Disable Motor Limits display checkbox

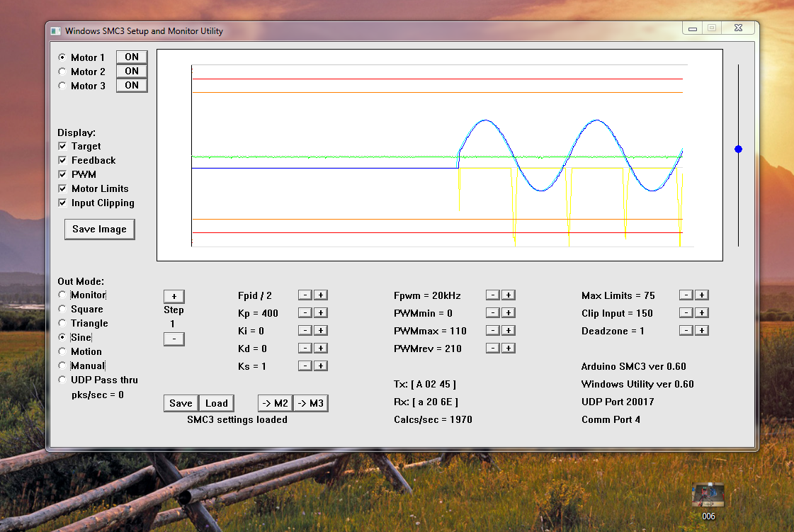tap(62, 189)
